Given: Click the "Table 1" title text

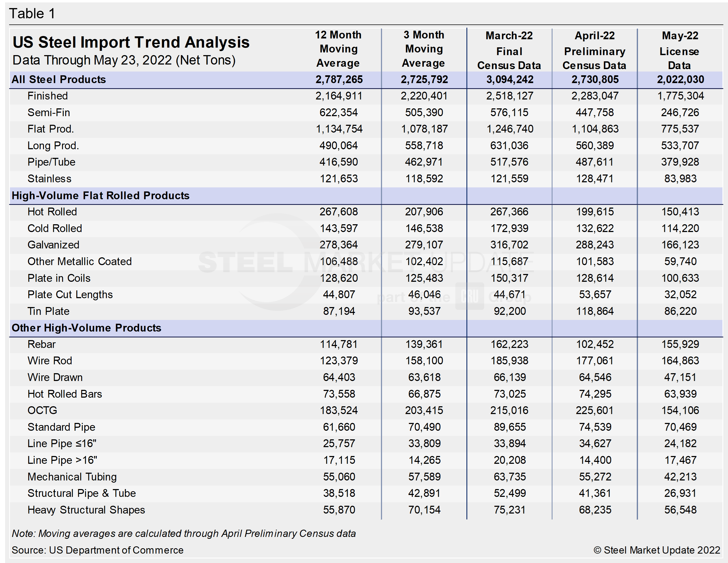Looking at the screenshot, I should tap(32, 14).
